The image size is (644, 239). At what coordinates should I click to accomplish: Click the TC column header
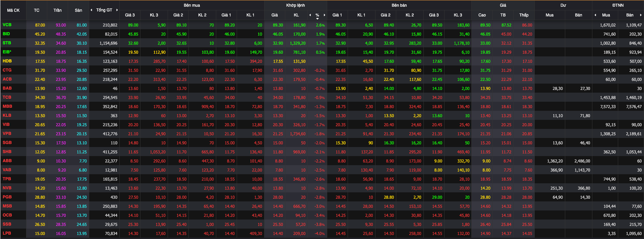(37, 10)
